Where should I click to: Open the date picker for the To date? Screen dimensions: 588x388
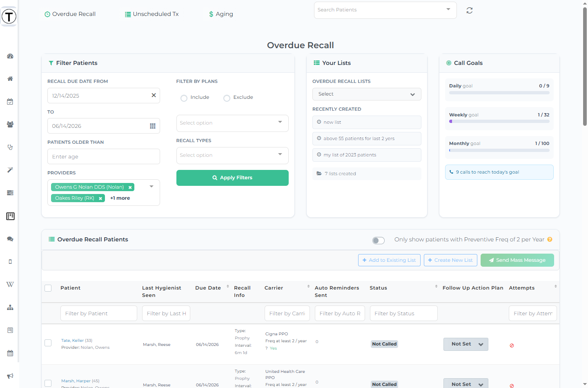tap(153, 126)
